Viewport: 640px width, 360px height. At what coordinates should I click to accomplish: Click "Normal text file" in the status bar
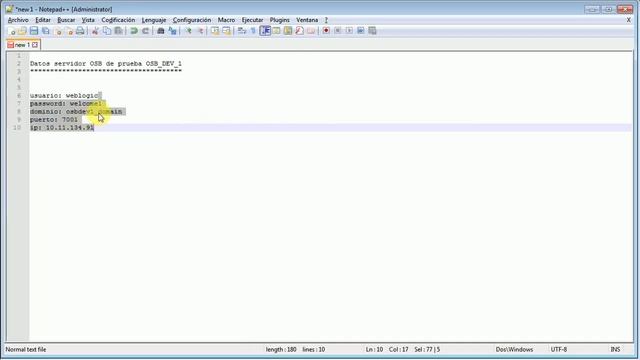click(x=26, y=349)
